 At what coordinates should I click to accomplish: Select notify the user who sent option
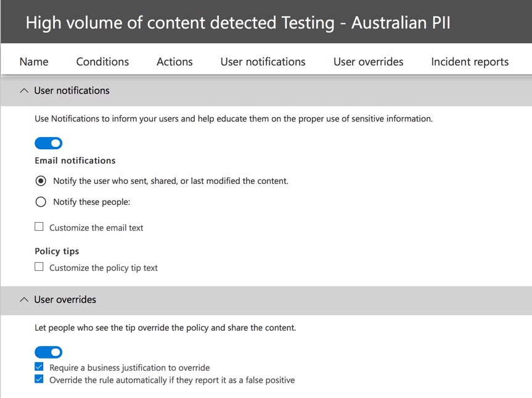[x=40, y=180]
